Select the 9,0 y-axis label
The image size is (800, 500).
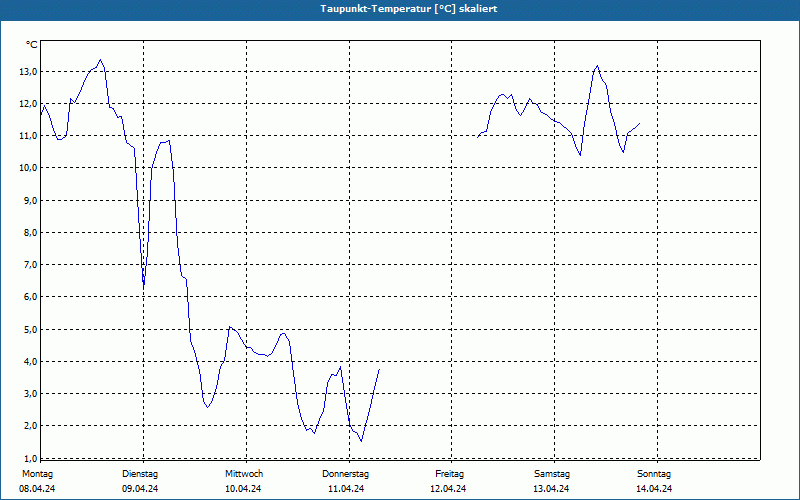[x=30, y=201]
